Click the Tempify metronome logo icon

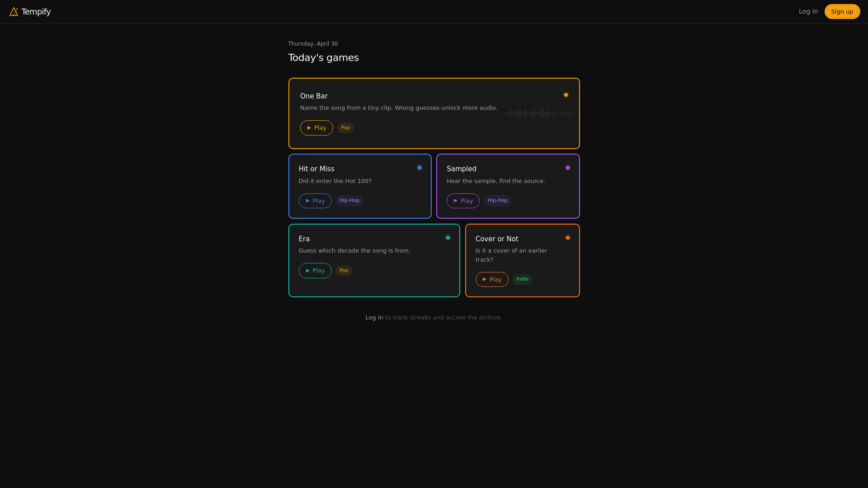[14, 12]
